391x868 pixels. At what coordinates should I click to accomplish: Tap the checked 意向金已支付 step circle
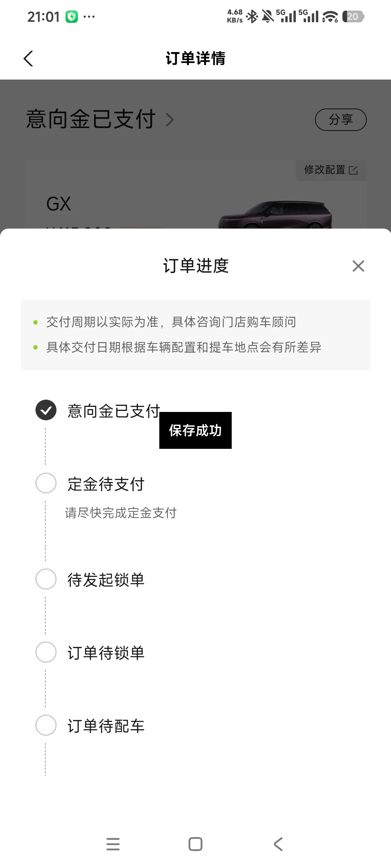pos(46,410)
